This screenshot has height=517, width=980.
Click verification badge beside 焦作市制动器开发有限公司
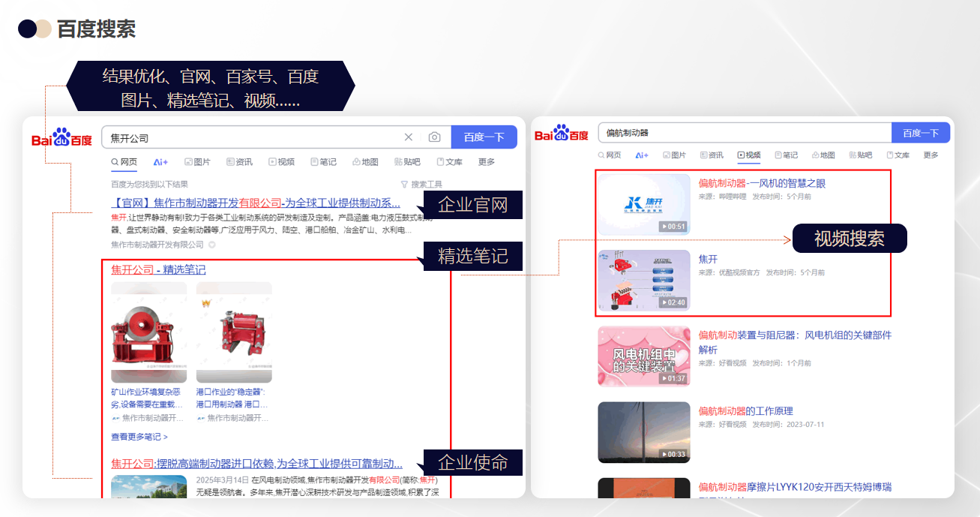(x=212, y=245)
